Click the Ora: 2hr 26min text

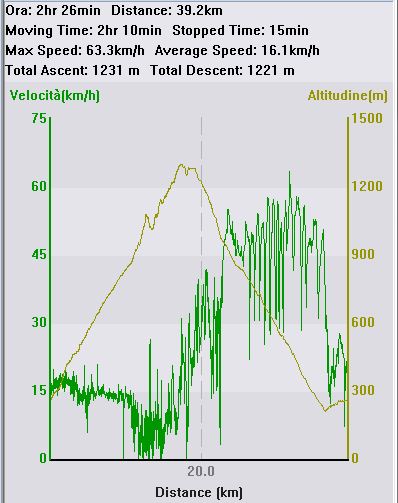[x=53, y=11]
